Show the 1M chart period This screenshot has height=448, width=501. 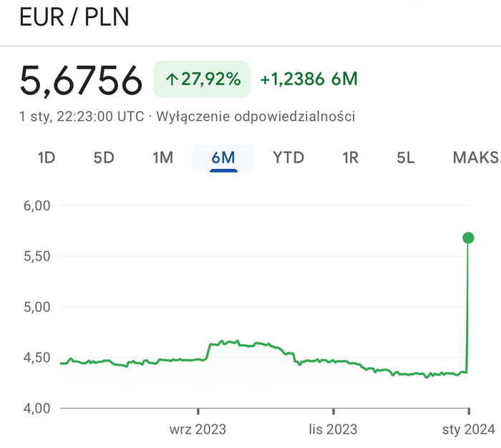click(x=163, y=157)
